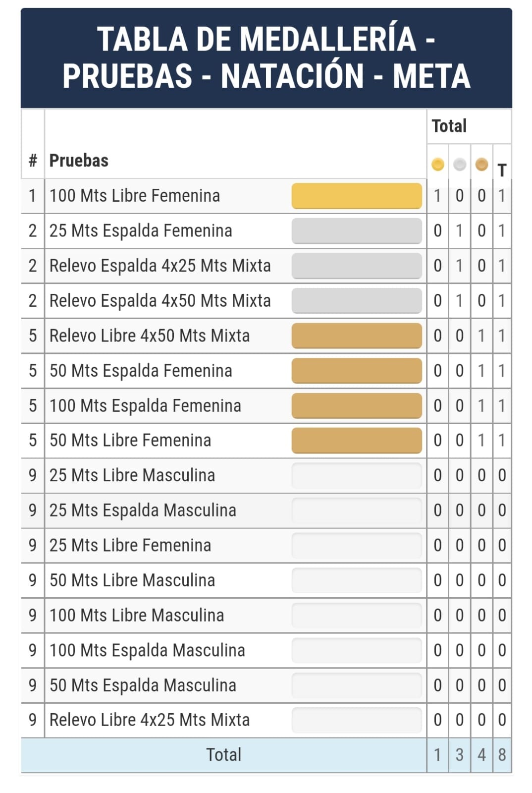Click the # ranking column header
The height and width of the screenshot is (793, 532).
point(33,161)
